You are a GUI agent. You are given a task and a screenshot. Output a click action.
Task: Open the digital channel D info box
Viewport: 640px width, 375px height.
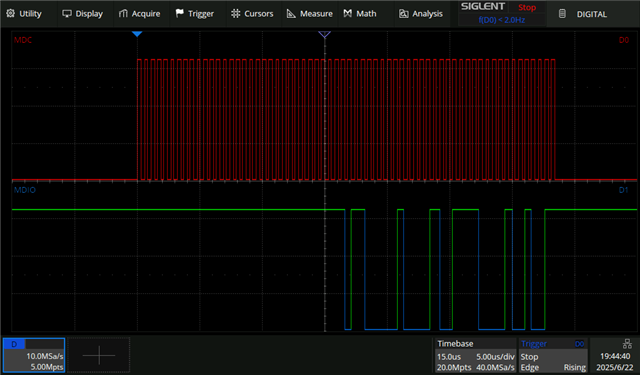coord(34,355)
